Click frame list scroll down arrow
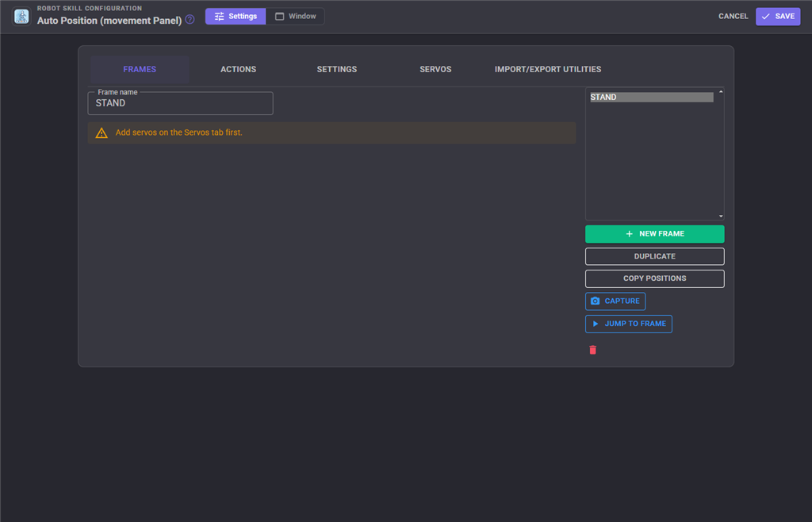Viewport: 812px width, 522px height. click(721, 216)
